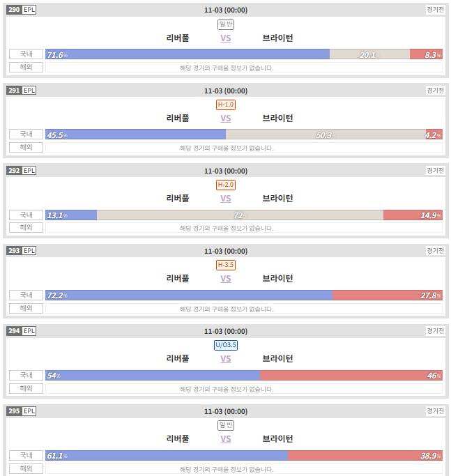Select the H-3.5 handicap badge
This screenshot has height=476, width=451.
point(226,265)
